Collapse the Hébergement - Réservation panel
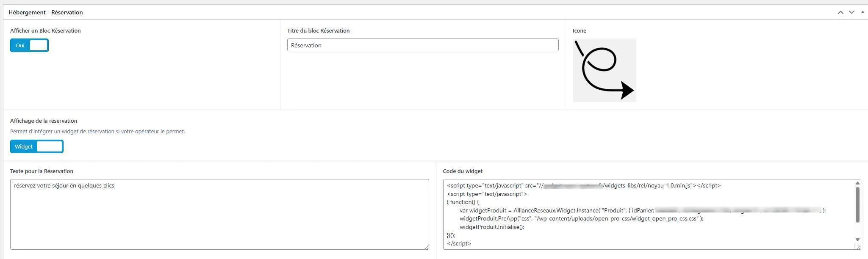The image size is (868, 259). click(x=862, y=12)
